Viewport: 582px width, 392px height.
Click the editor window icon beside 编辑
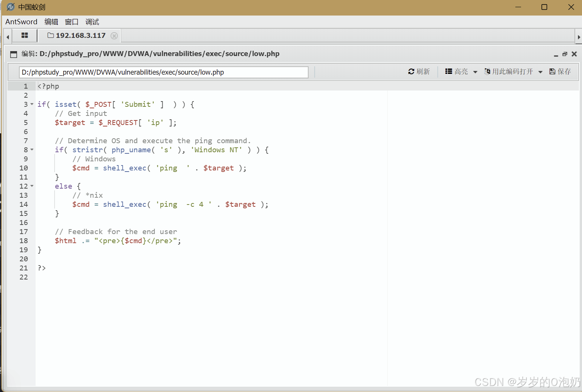point(14,54)
